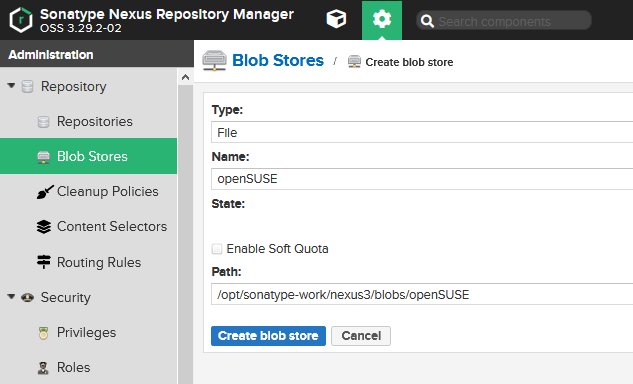The image size is (633, 384).
Task: Open the Type dropdown field
Action: pos(422,132)
